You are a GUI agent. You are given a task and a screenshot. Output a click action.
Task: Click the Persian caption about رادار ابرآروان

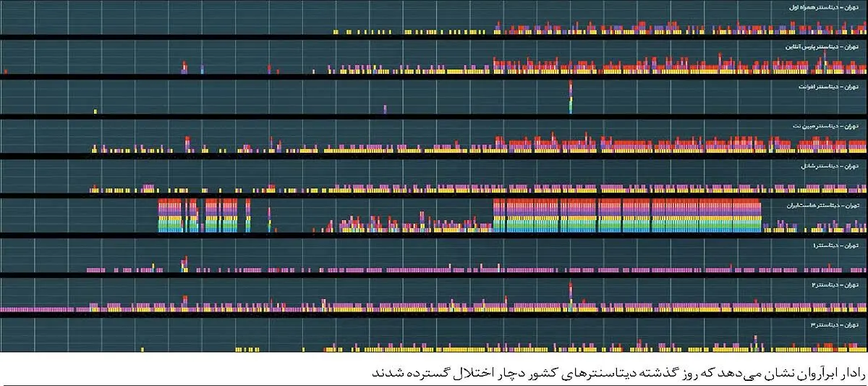click(x=618, y=372)
